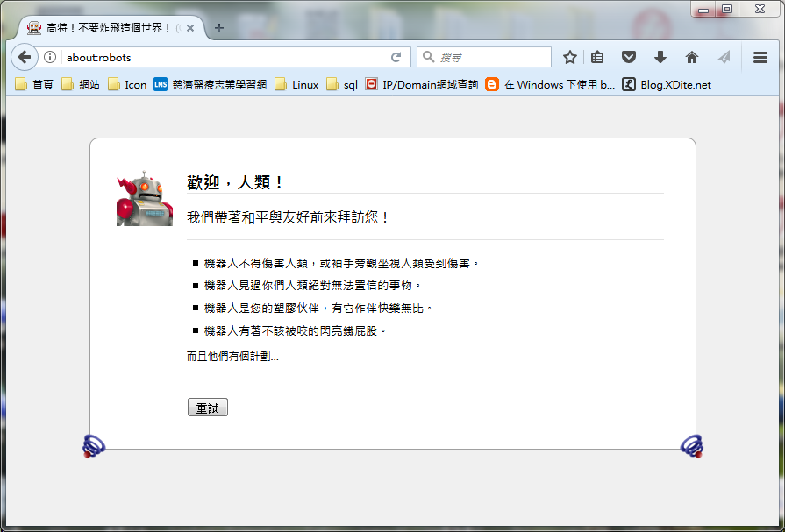Show bookmarks list icon in toolbar
Viewport: 785px width, 532px height.
coord(597,57)
